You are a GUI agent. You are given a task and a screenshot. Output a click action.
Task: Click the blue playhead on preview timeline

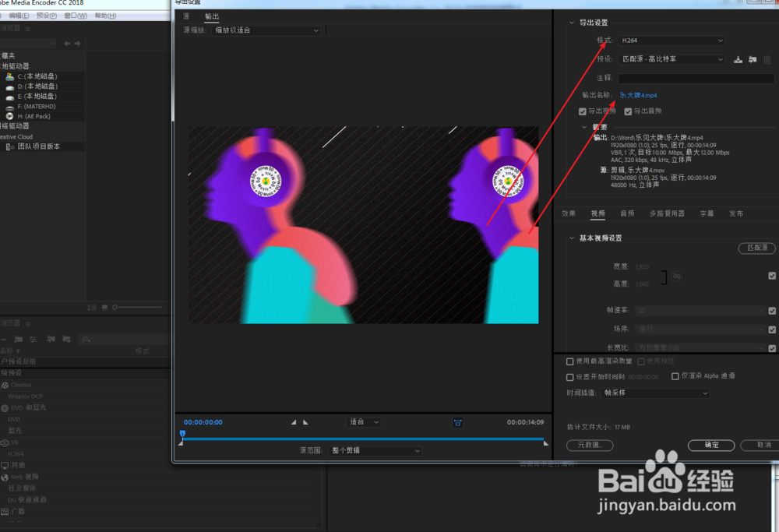pos(182,434)
